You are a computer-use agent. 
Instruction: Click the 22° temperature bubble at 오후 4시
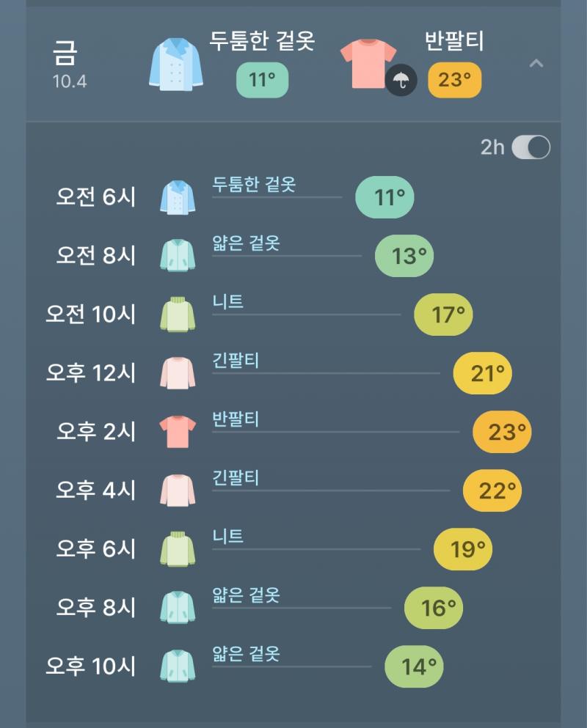(492, 490)
